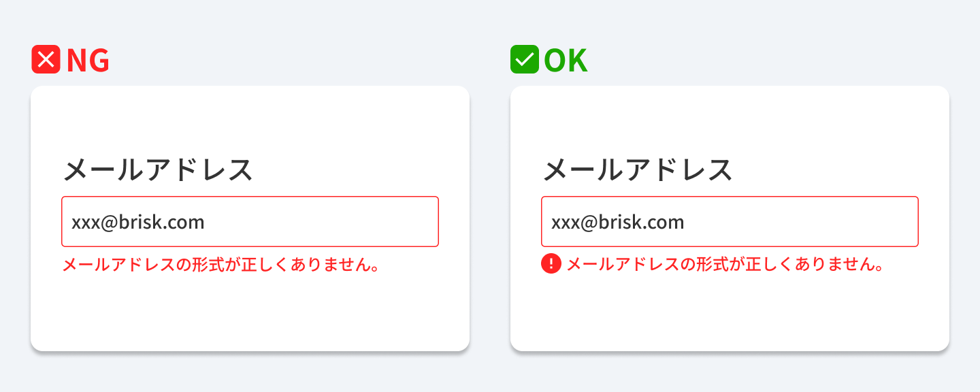
Task: Click the error message text beside exclamation icon
Action: tap(725, 264)
